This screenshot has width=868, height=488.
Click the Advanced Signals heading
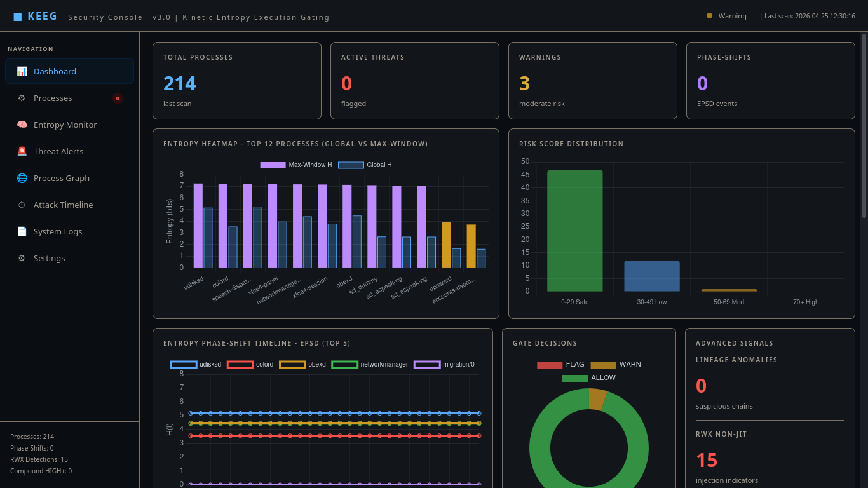[x=735, y=343]
